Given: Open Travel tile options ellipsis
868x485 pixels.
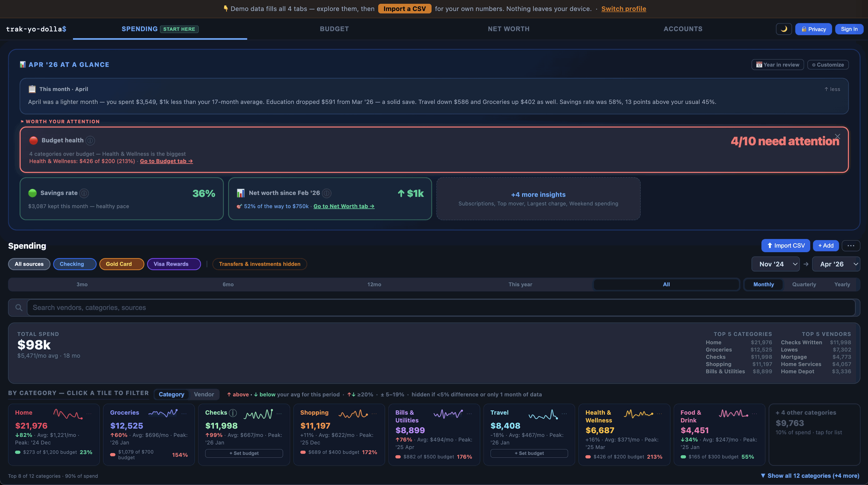Looking at the screenshot, I should click(x=565, y=413).
